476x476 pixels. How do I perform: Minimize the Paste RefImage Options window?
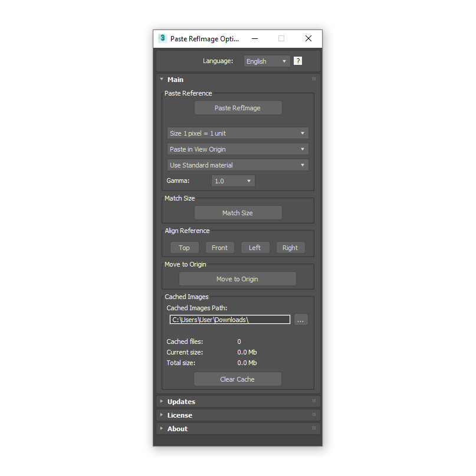255,38
